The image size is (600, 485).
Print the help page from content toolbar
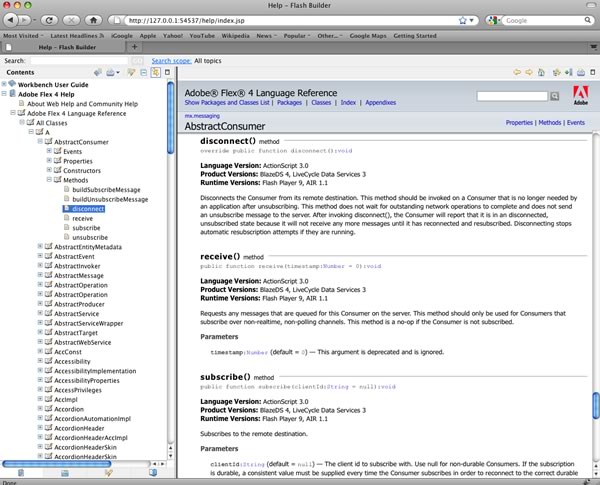pyautogui.click(x=581, y=72)
